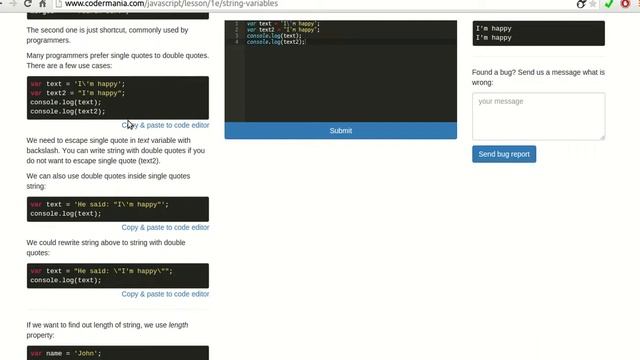Send bug report button
The image size is (640, 360).
[504, 154]
